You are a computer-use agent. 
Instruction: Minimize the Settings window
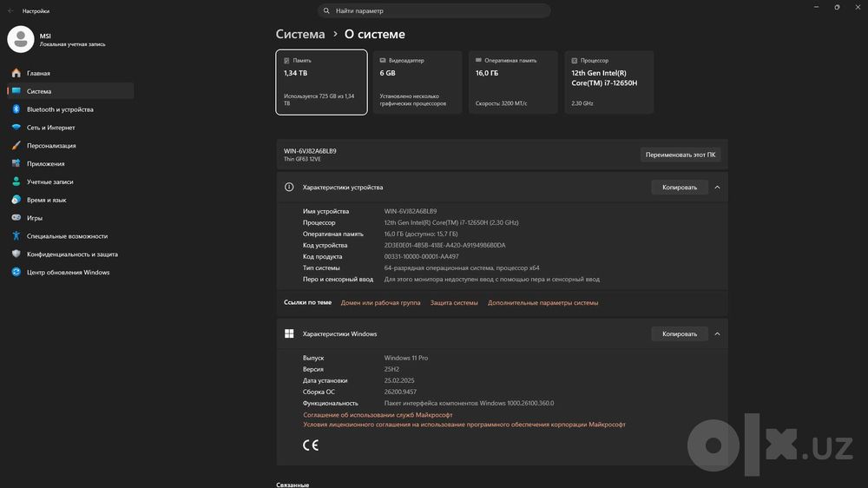pos(816,7)
